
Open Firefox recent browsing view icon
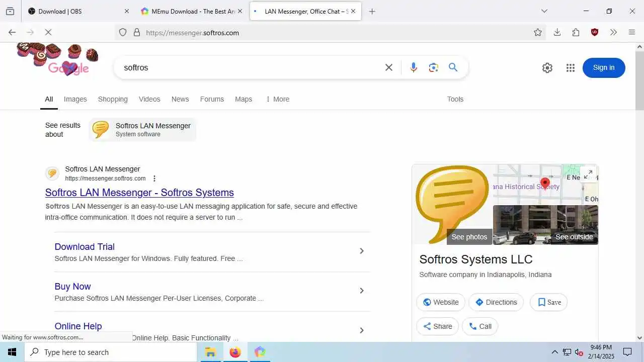[10, 11]
